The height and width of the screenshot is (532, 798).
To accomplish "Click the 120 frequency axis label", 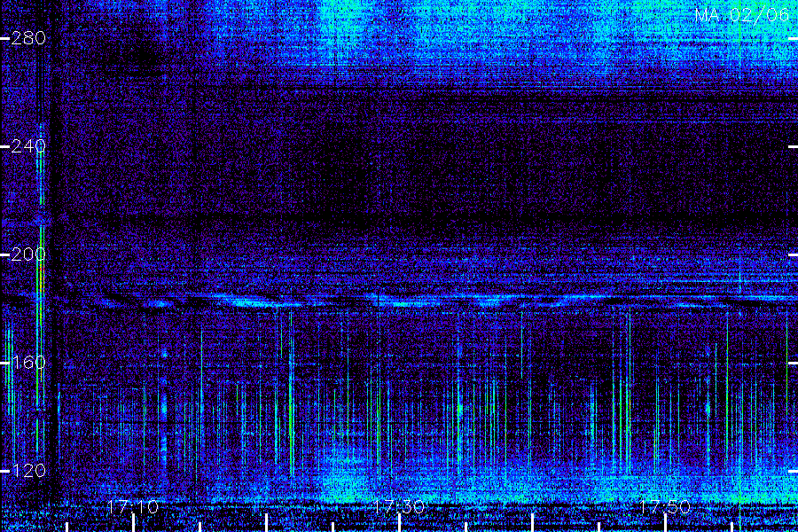I will point(28,471).
